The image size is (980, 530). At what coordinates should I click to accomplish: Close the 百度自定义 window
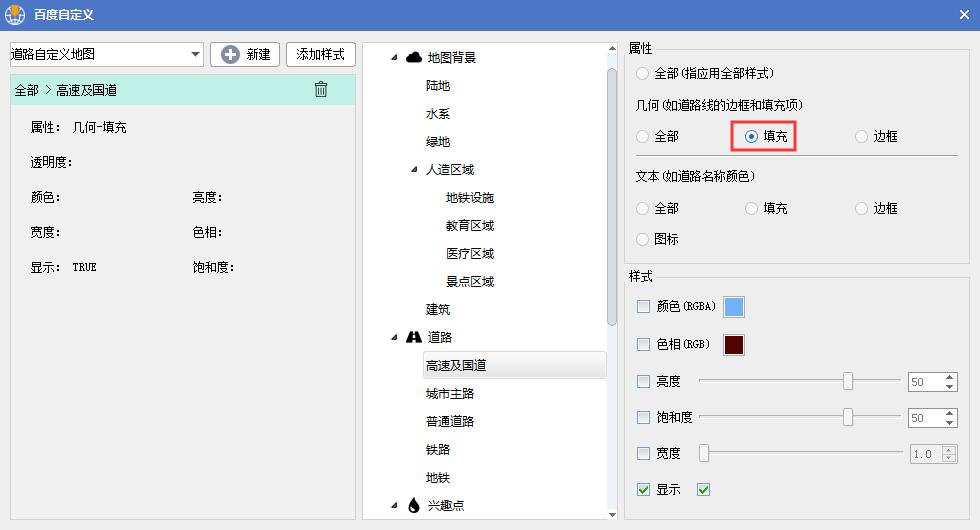point(964,14)
